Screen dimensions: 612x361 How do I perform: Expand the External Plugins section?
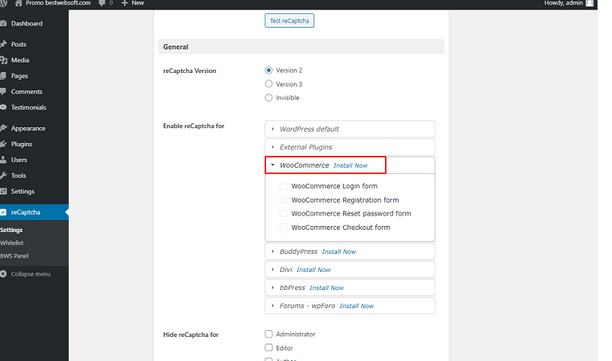pyautogui.click(x=350, y=147)
